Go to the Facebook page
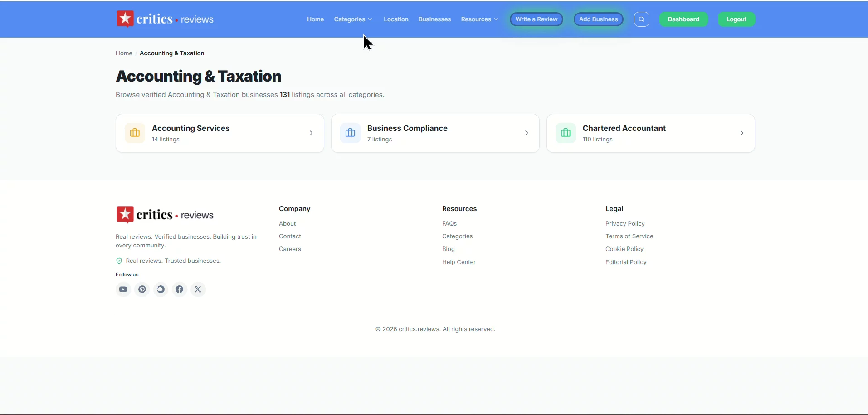 tap(180, 290)
